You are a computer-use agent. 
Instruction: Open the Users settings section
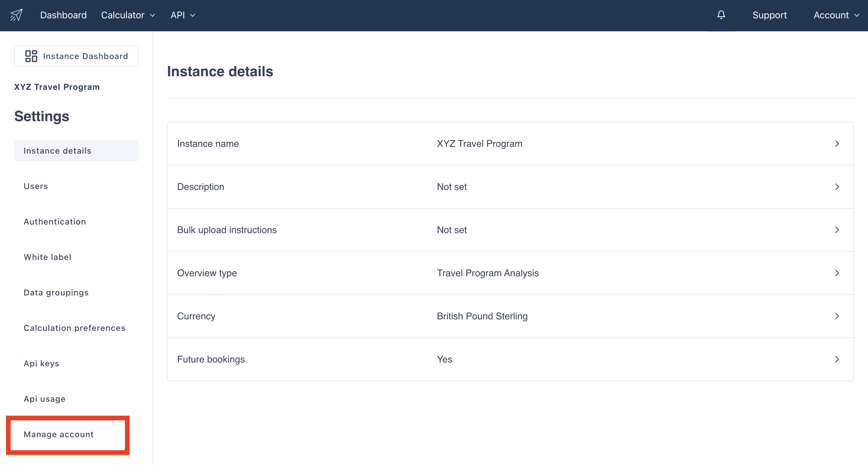coord(36,186)
